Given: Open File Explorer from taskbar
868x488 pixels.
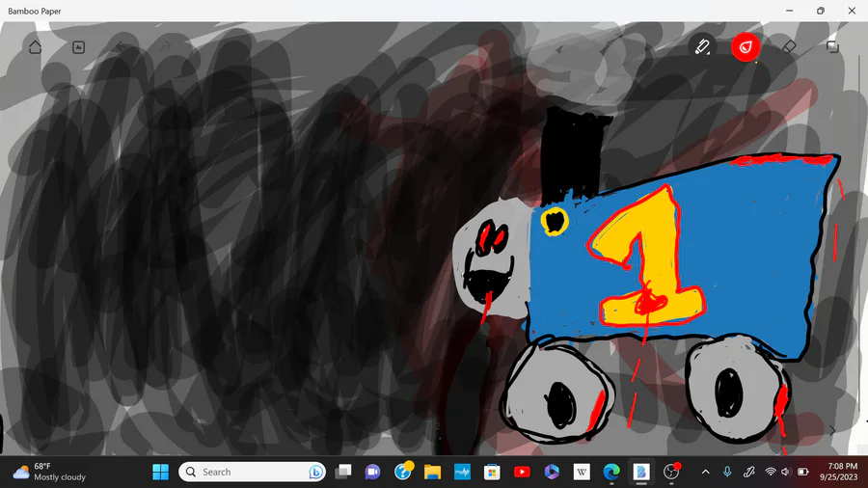Looking at the screenshot, I should point(432,472).
